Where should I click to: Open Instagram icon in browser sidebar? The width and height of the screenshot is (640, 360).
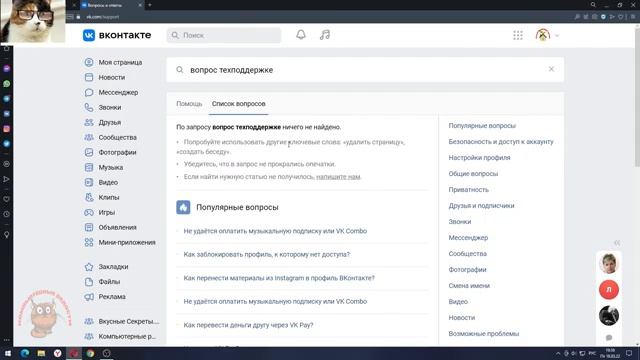[x=7, y=129]
